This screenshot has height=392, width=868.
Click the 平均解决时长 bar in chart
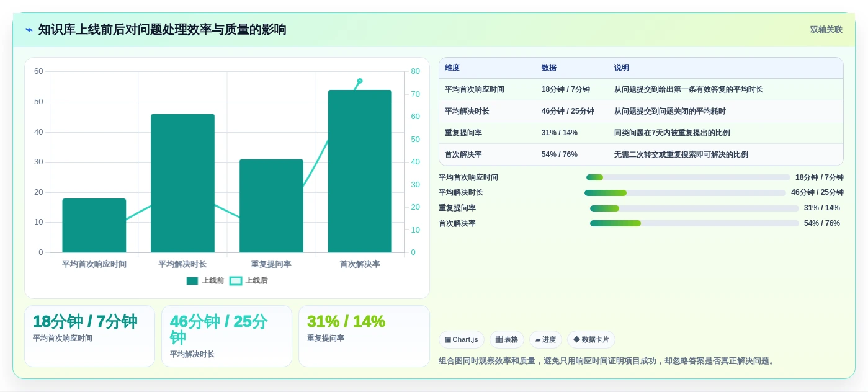(x=182, y=183)
